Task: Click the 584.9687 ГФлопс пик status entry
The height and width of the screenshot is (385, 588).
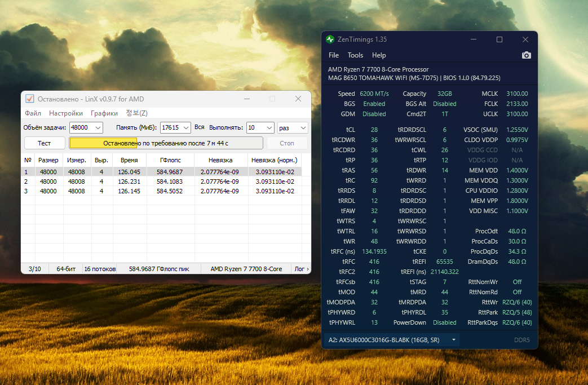Action: (159, 269)
